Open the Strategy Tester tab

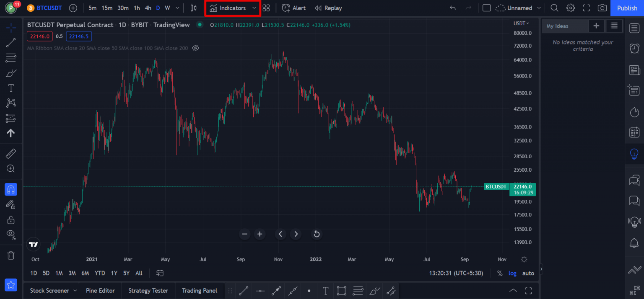pos(148,290)
